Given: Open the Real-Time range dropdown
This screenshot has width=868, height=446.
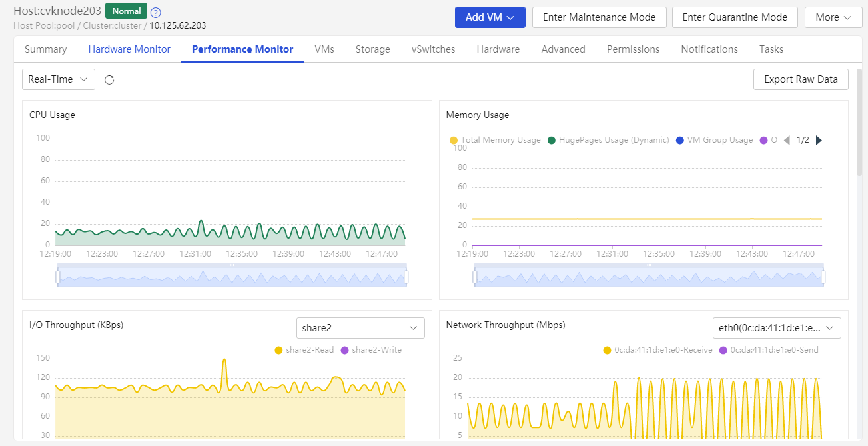Looking at the screenshot, I should click(x=59, y=79).
